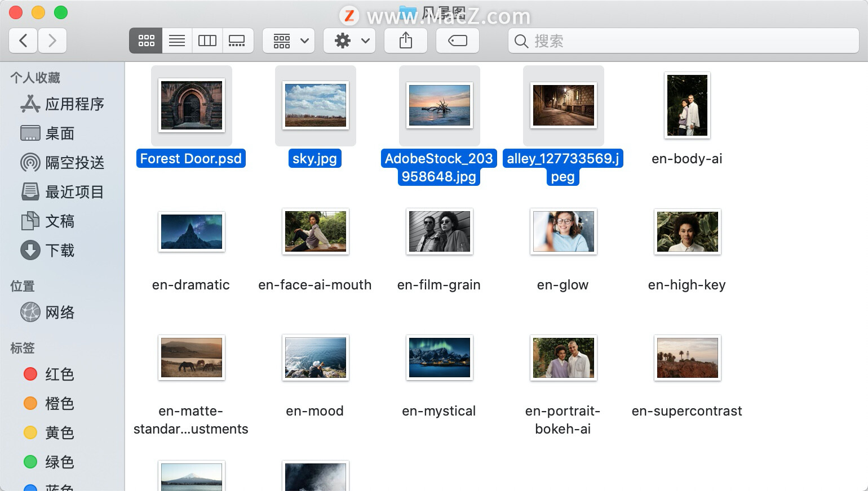Switch to list view

click(177, 41)
